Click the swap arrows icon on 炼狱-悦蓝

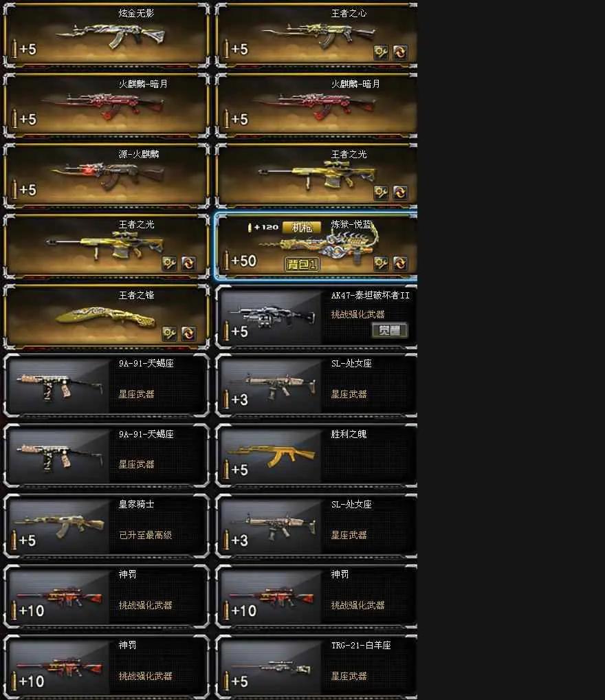[400, 263]
